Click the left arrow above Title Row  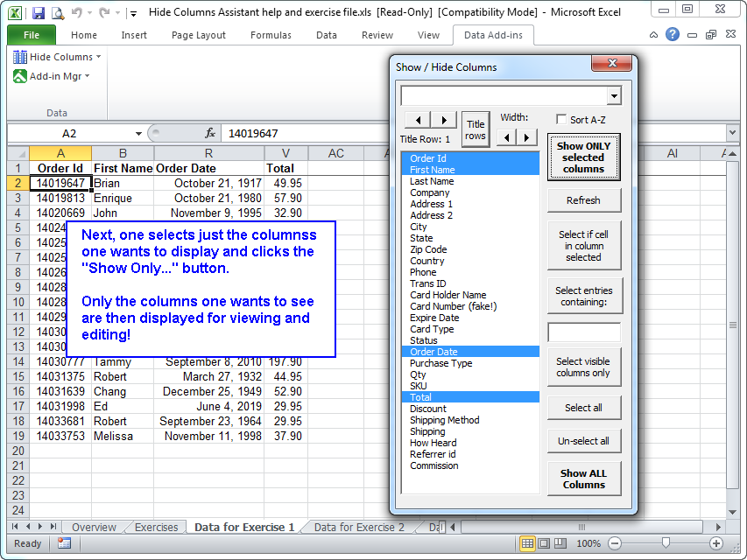pos(418,120)
